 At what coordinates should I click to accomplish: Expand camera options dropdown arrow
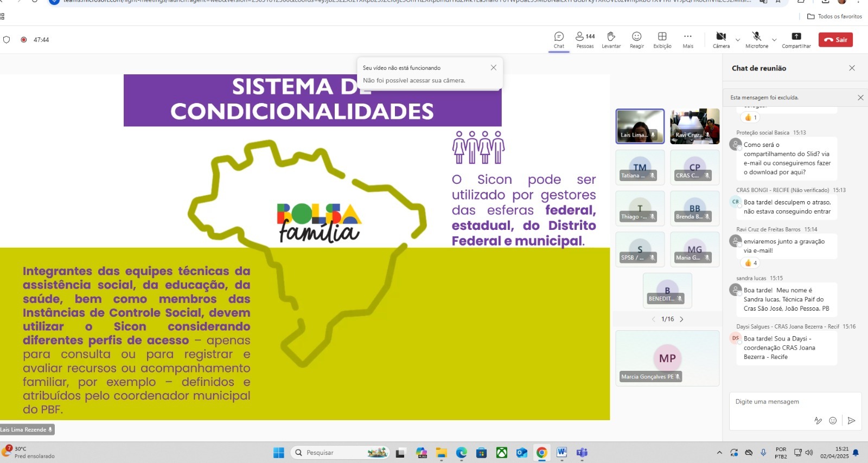coord(737,40)
